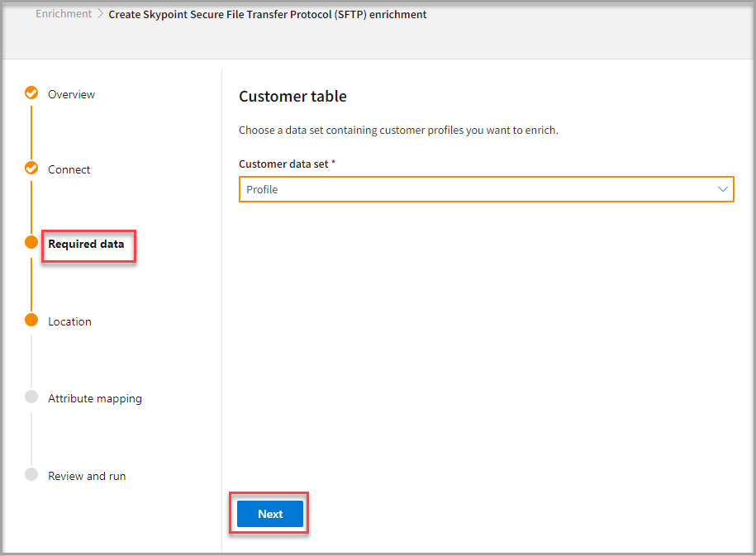Go to the Overview step
The height and width of the screenshot is (556, 756).
click(x=71, y=94)
